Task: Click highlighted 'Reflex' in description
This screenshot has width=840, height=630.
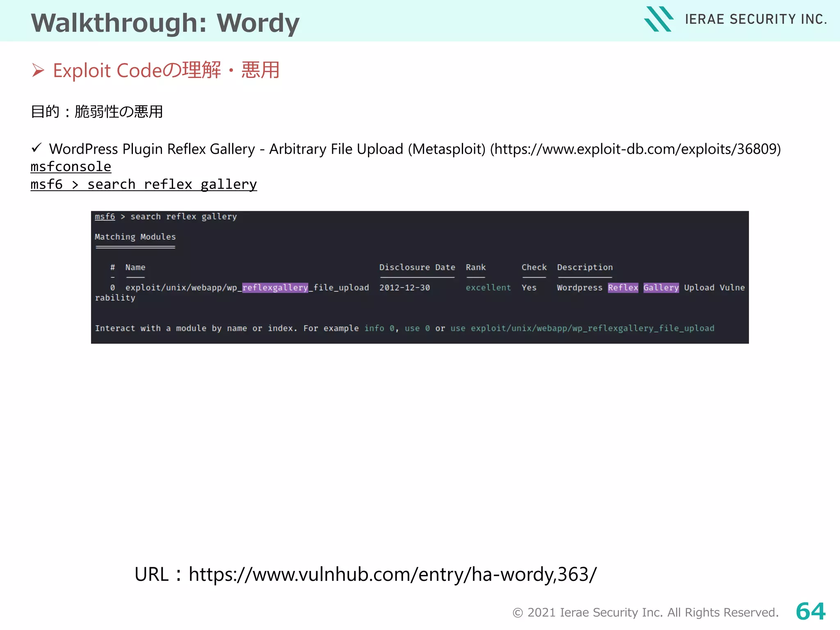Action: coord(623,288)
